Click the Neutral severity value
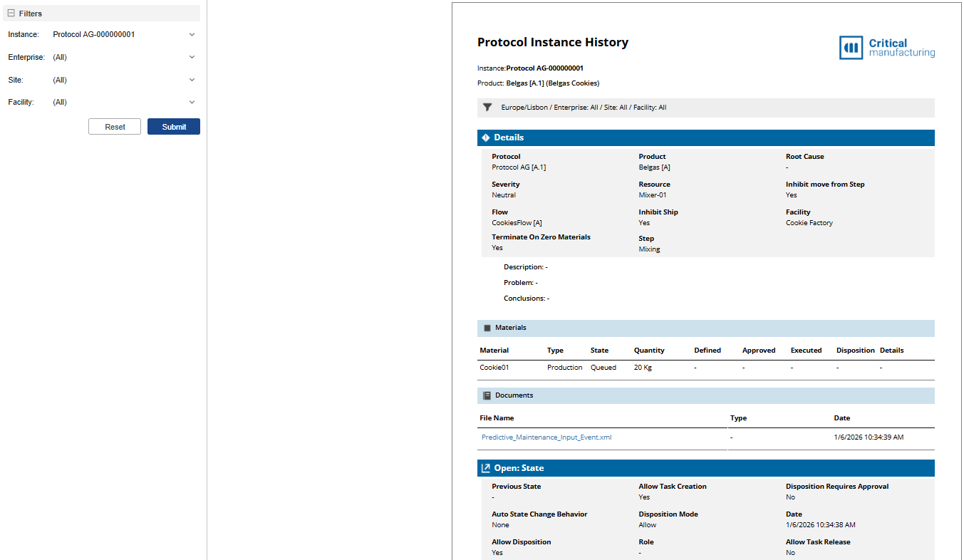The width and height of the screenshot is (964, 560). click(x=504, y=195)
